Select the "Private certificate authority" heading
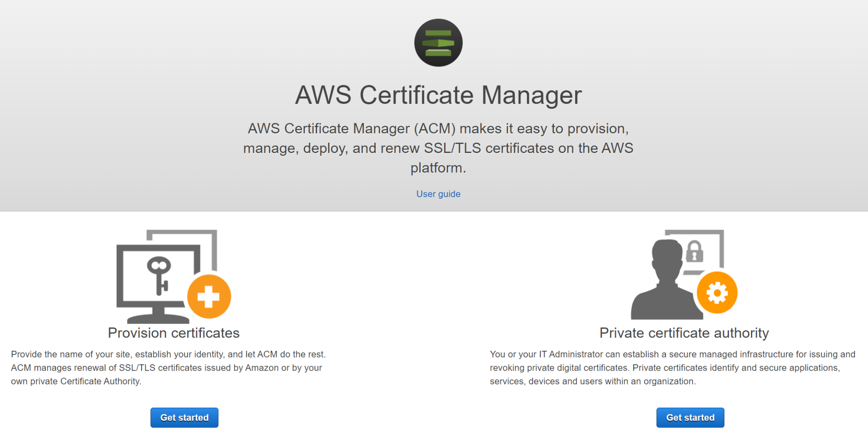Viewport: 868px width, 441px height. [x=684, y=333]
